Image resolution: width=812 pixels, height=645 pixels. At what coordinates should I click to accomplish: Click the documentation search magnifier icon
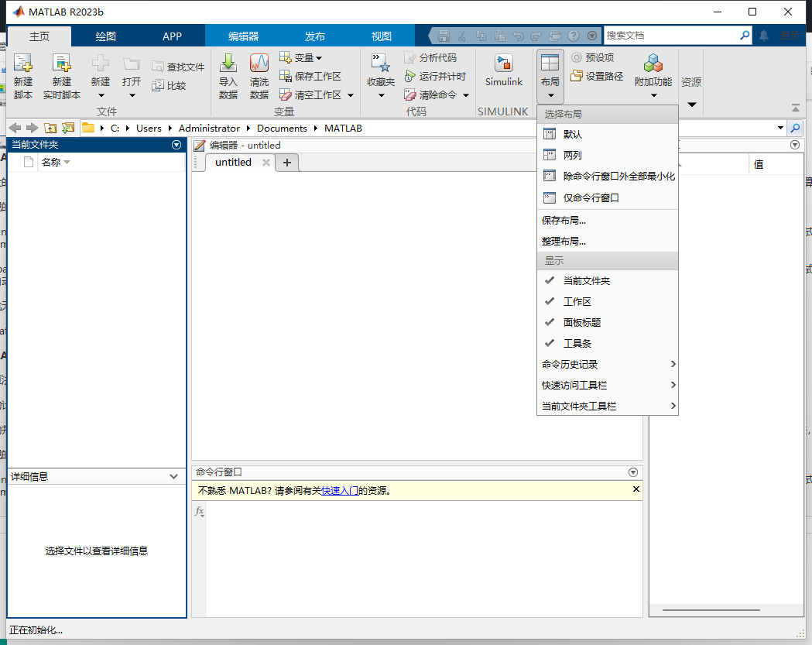(745, 35)
